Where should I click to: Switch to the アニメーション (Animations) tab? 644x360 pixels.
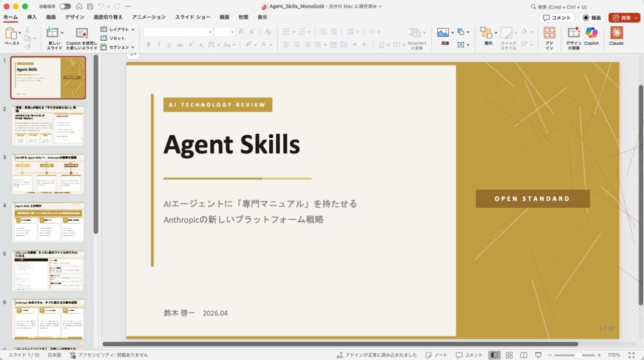(x=149, y=17)
